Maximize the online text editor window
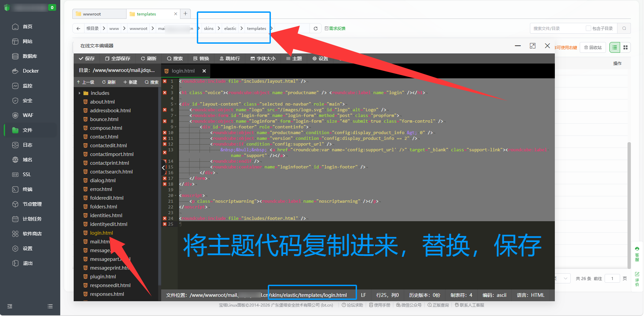The height and width of the screenshot is (316, 644). 532,46
